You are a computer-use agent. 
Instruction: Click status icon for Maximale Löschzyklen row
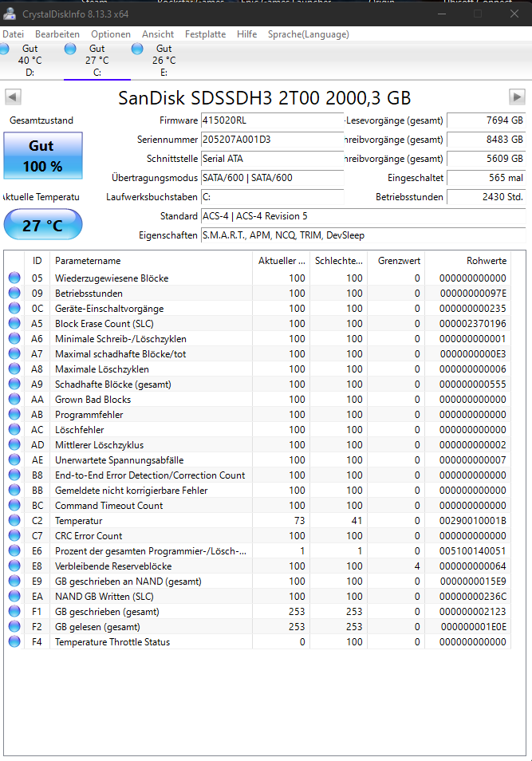click(x=14, y=369)
